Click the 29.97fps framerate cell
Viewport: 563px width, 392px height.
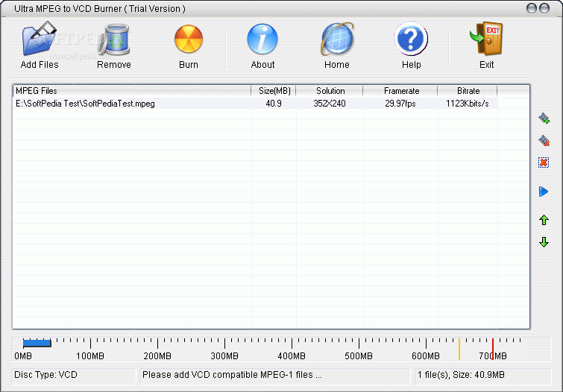400,104
